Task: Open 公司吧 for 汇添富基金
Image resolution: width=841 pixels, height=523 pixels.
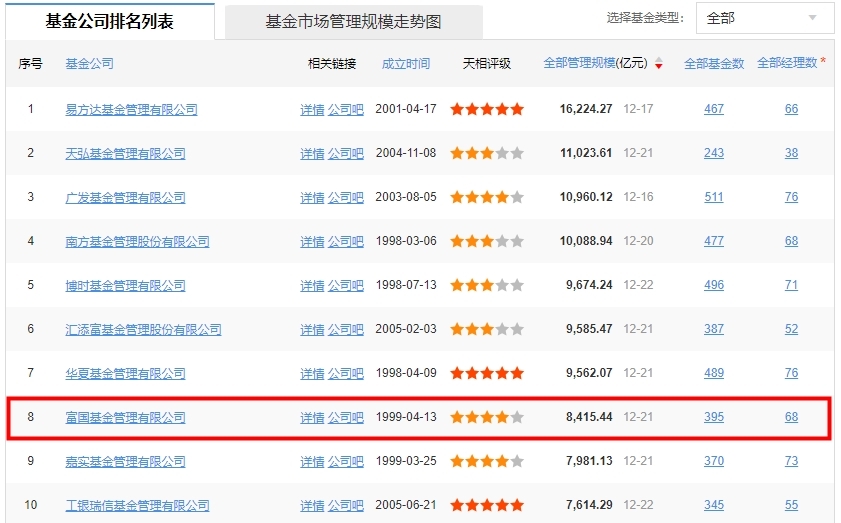Action: tap(346, 329)
